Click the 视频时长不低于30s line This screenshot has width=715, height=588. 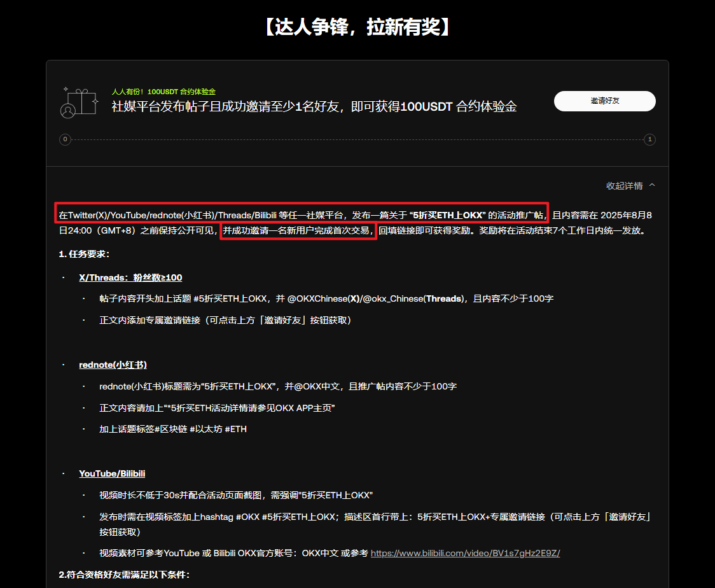(236, 495)
